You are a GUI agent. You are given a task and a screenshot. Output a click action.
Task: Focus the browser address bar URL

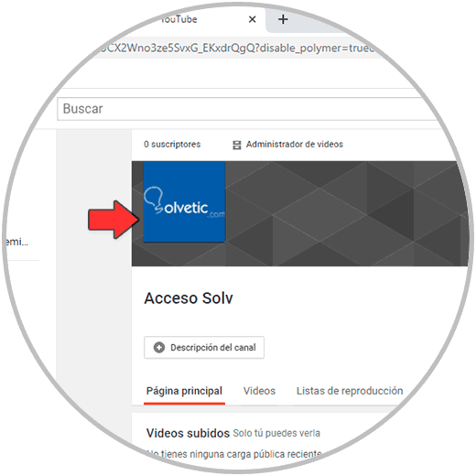pyautogui.click(x=238, y=48)
